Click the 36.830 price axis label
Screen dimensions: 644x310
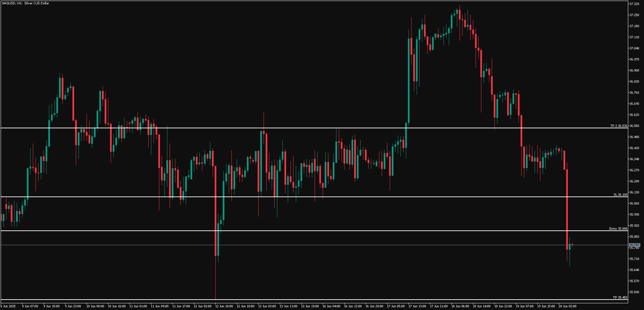(635, 82)
